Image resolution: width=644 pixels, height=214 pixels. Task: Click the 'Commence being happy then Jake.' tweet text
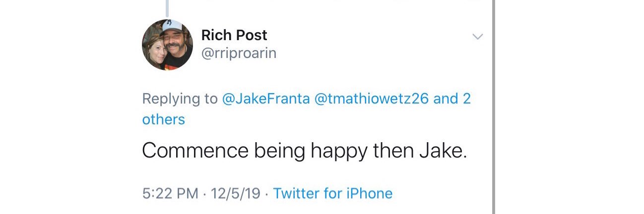305,151
